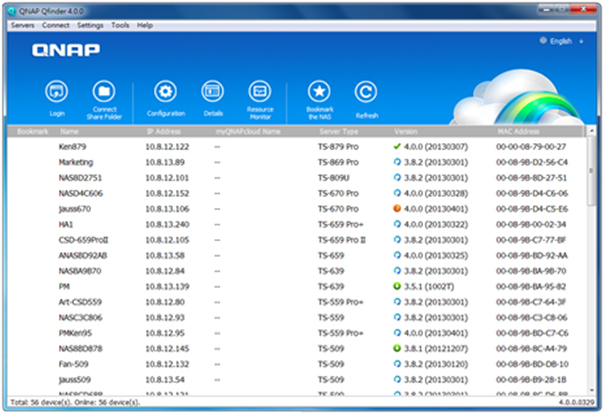Image resolution: width=604 pixels, height=413 pixels.
Task: Click version status icon for Fan-509 row
Action: [x=397, y=364]
